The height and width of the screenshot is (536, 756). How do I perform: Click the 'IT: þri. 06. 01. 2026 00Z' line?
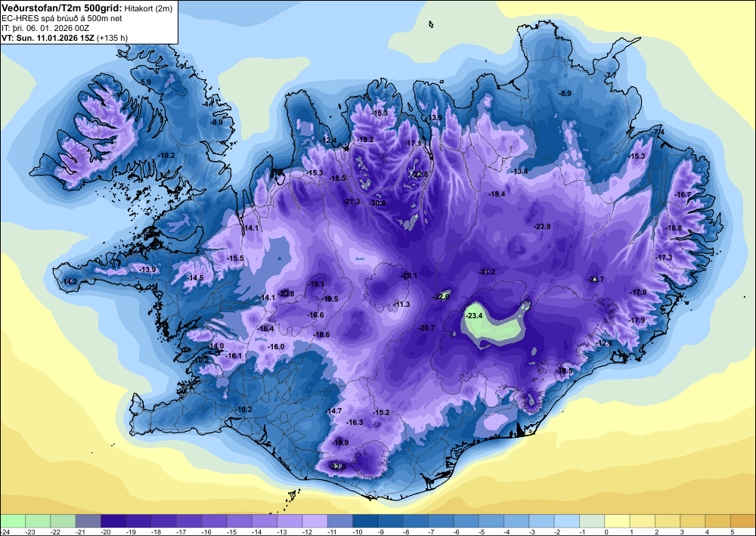pos(45,28)
